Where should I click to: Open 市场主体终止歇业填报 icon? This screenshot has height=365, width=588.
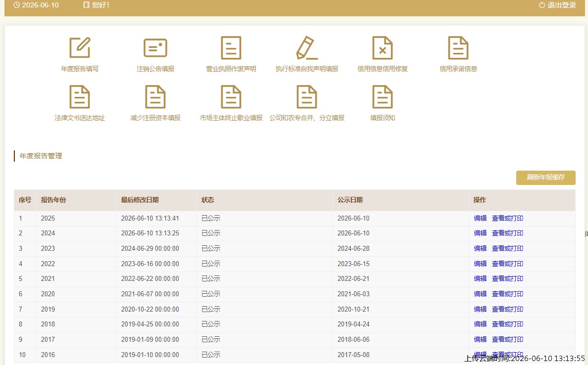tap(231, 96)
